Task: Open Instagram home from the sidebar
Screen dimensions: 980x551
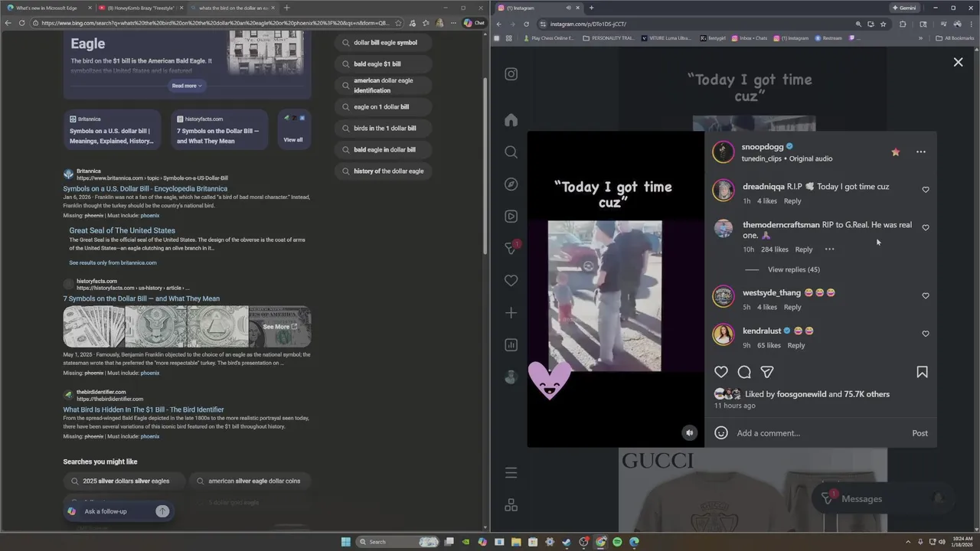Action: click(511, 119)
